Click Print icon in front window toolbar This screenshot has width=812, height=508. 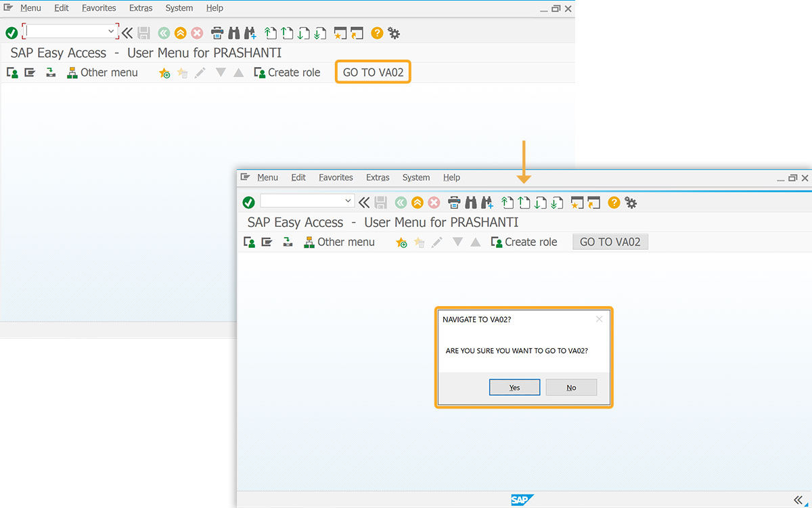(455, 202)
